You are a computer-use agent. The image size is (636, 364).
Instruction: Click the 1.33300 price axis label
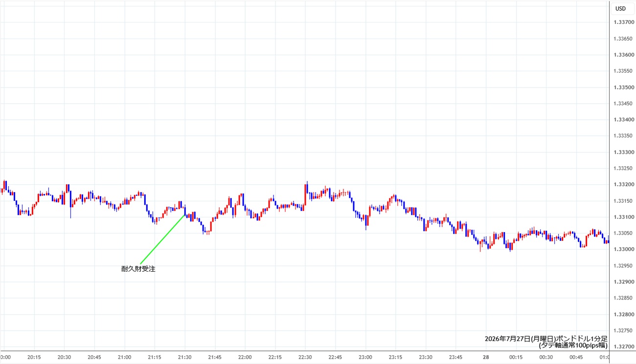(x=623, y=152)
